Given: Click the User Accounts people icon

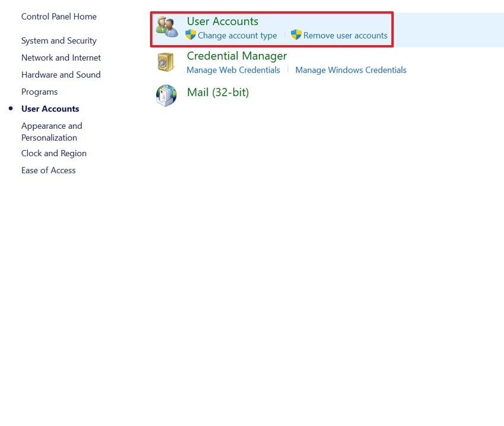Looking at the screenshot, I should [x=167, y=28].
